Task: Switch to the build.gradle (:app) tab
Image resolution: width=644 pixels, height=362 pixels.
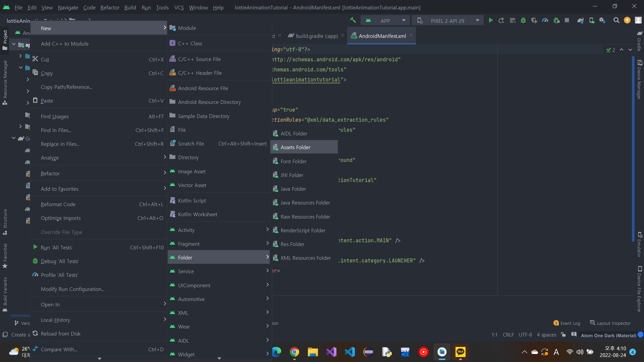Action: click(x=316, y=36)
